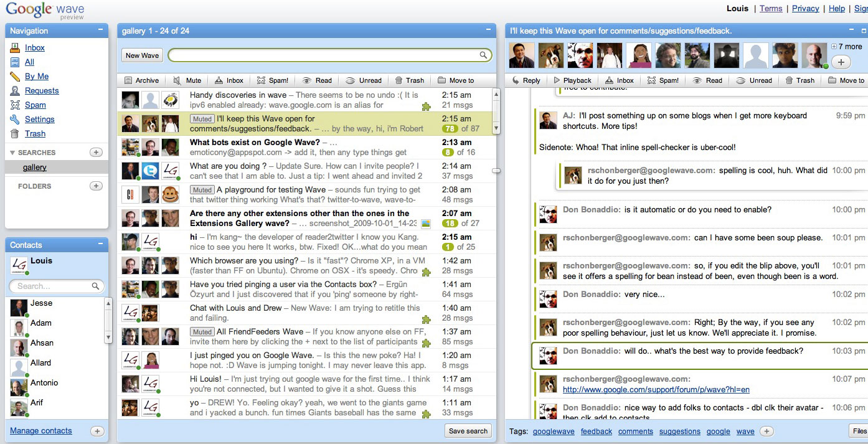868x444 pixels.
Task: Mark open wave as Read
Action: (x=707, y=80)
